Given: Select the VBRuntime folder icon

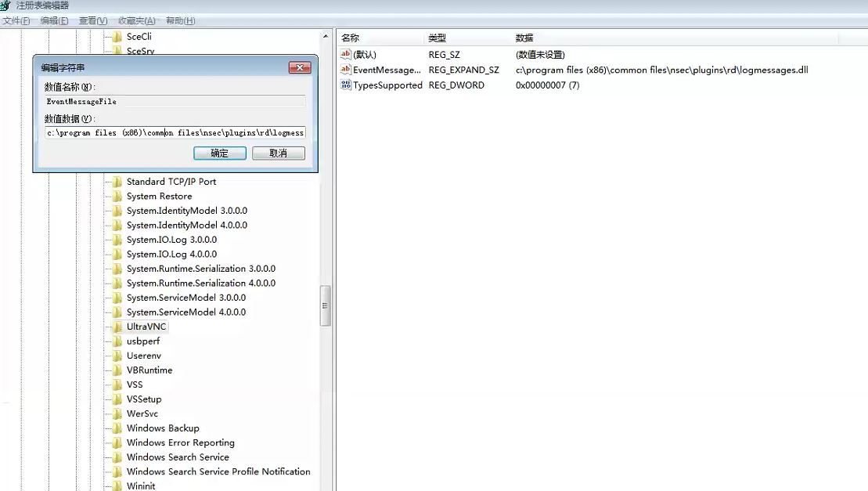Looking at the screenshot, I should (117, 370).
